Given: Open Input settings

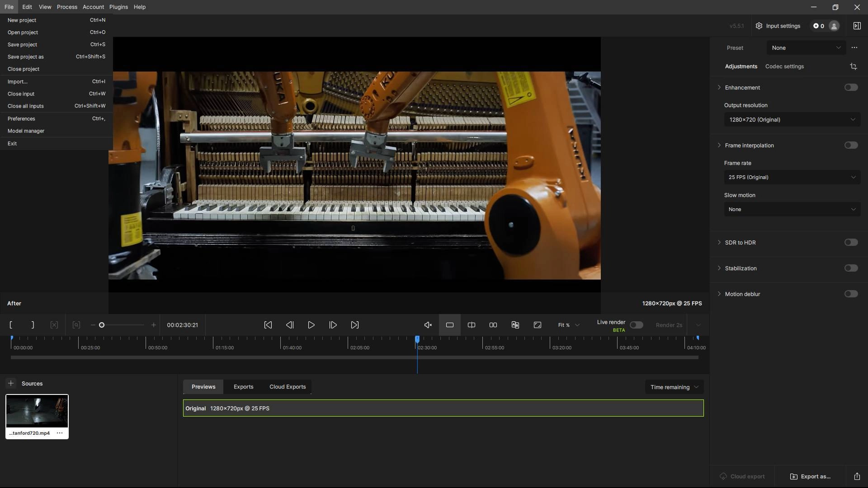Looking at the screenshot, I should (778, 26).
